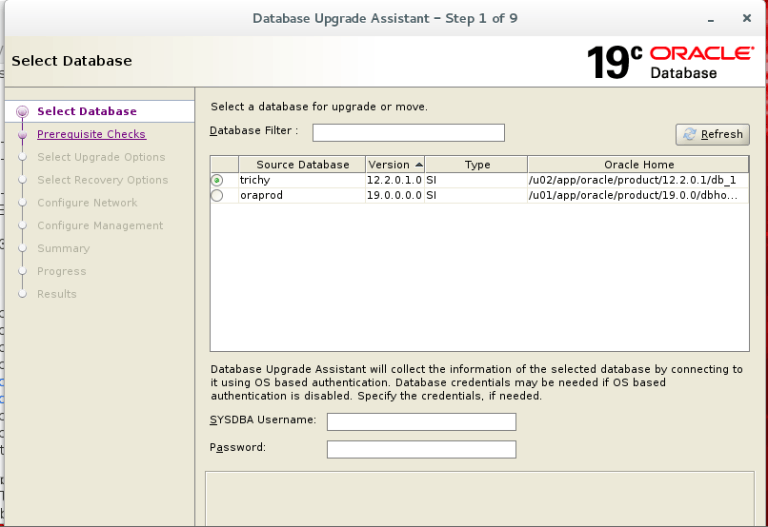Screen dimensions: 768x527
Task: Click the Summary step in sidebar
Action: [63, 248]
